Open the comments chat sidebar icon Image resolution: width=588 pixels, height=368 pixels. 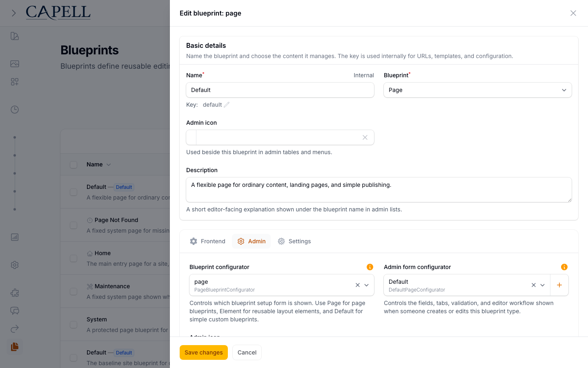pyautogui.click(x=15, y=311)
